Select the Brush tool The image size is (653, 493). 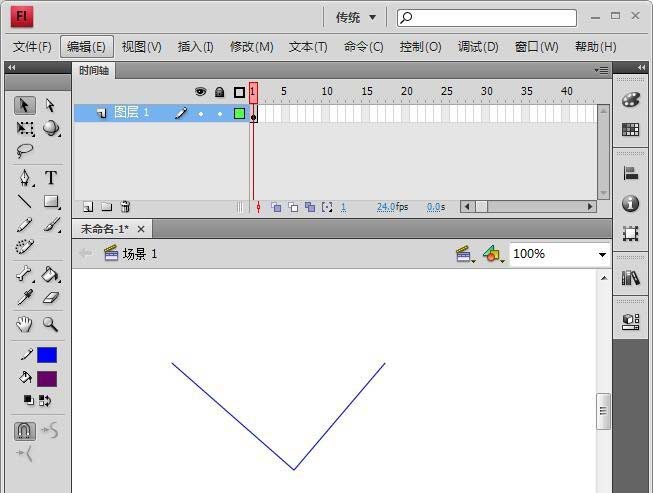click(x=51, y=224)
